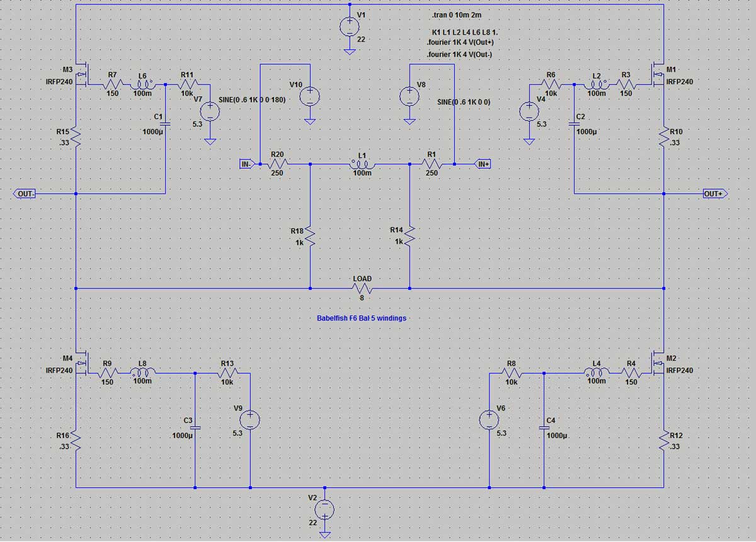This screenshot has width=756, height=542.
Task: Click 'SINE(0 .6 1K 0 0)' source value
Action: coord(464,101)
